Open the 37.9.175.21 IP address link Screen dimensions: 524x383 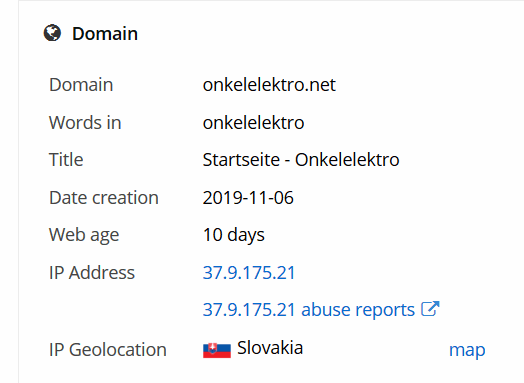[249, 272]
